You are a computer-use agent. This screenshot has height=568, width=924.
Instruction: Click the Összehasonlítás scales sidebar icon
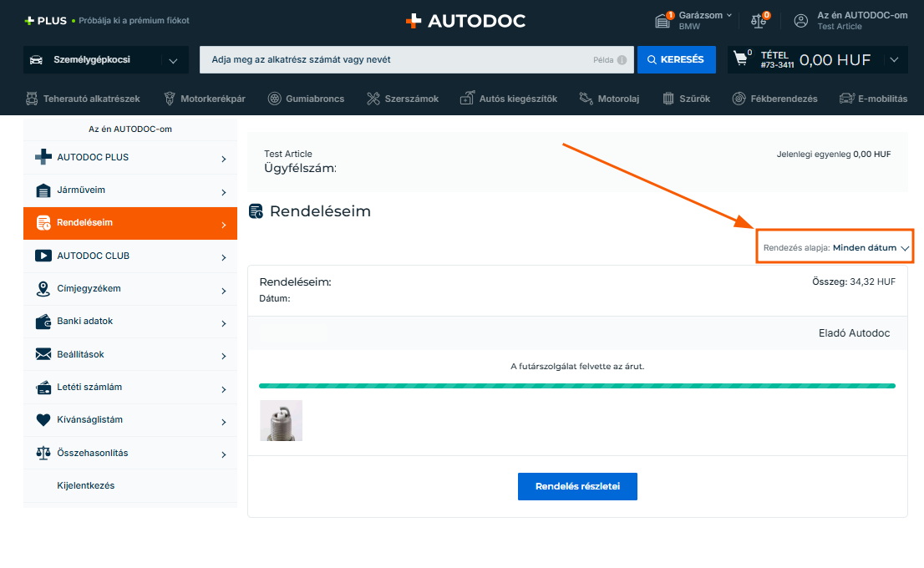43,453
